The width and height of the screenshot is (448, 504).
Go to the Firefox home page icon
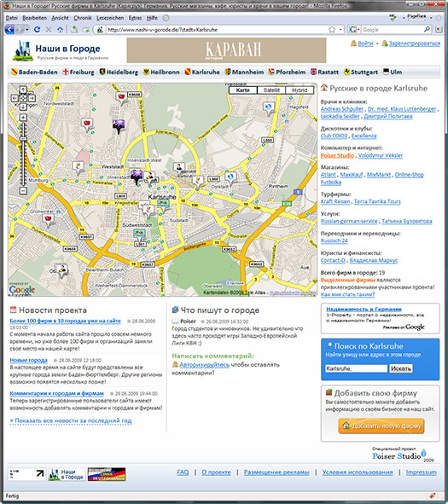coord(60,30)
